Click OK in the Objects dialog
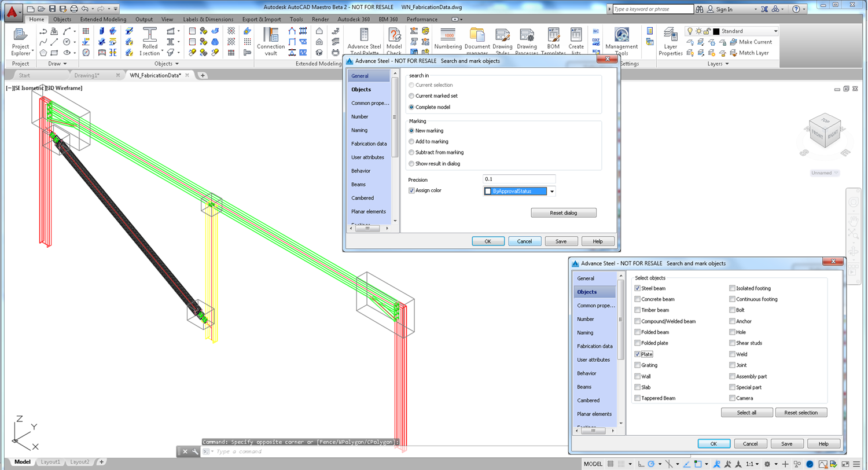 pos(713,443)
